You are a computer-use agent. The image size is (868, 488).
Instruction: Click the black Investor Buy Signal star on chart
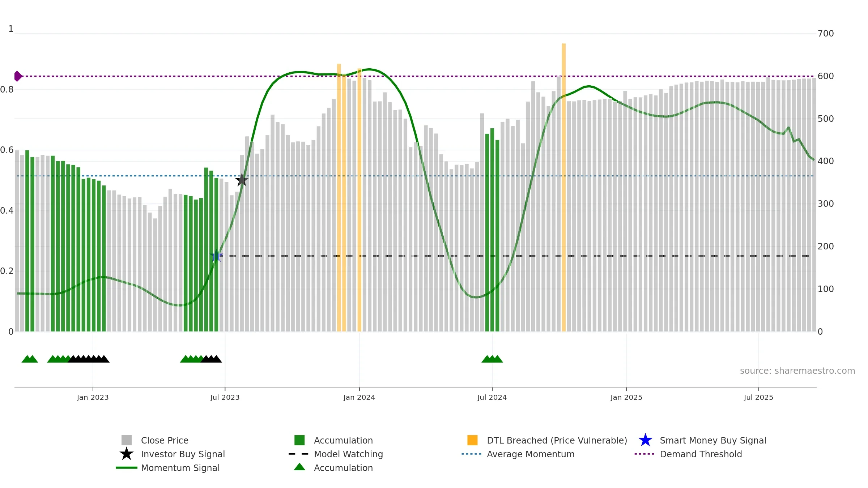coord(242,180)
